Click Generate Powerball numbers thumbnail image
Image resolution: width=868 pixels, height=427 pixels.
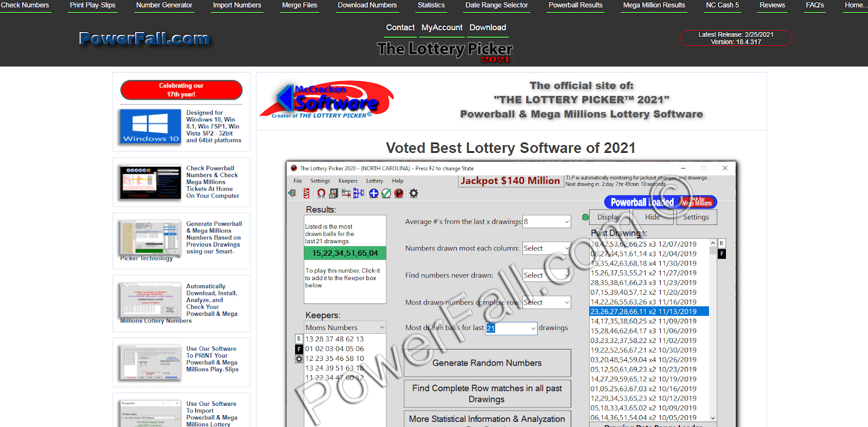pos(150,237)
